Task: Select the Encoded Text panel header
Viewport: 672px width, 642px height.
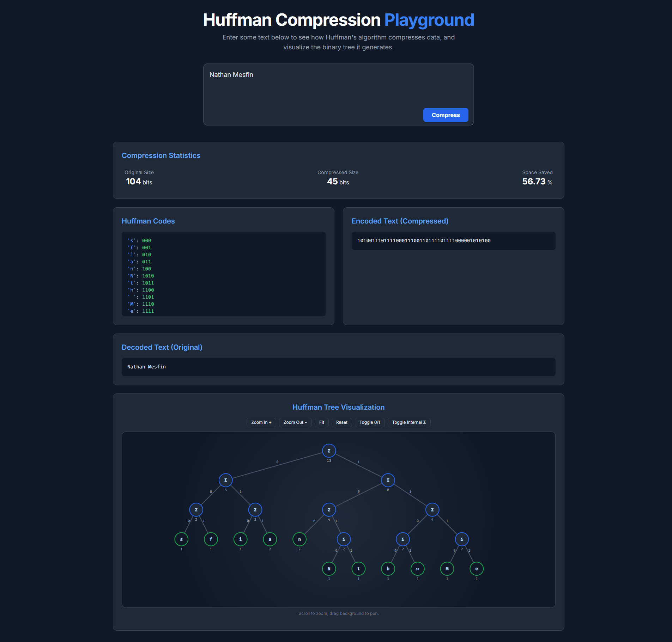Action: (x=400, y=221)
